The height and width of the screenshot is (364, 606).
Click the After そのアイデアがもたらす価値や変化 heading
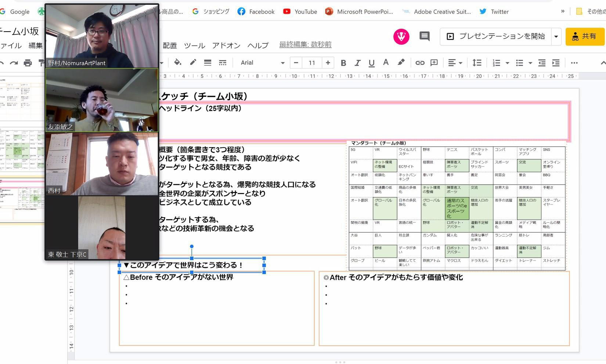point(393,278)
